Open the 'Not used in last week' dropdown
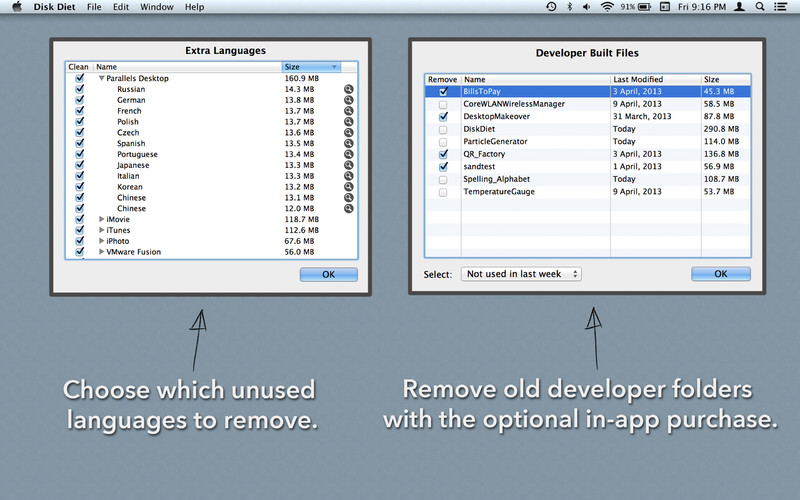Screen dimensions: 800x500 [521, 274]
